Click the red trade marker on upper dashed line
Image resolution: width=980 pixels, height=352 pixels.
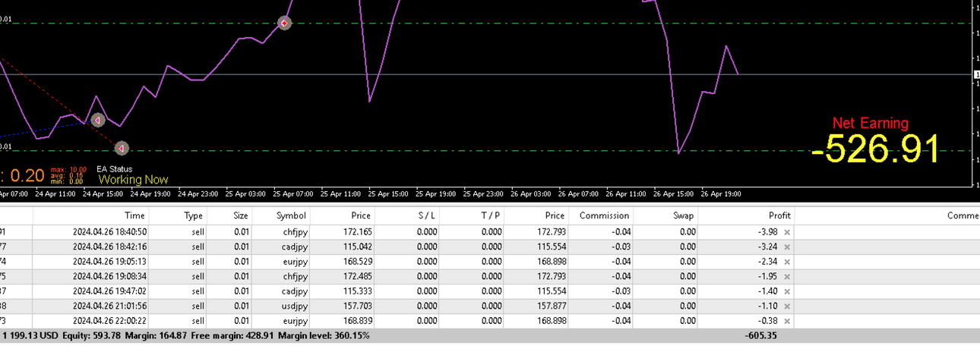[284, 24]
